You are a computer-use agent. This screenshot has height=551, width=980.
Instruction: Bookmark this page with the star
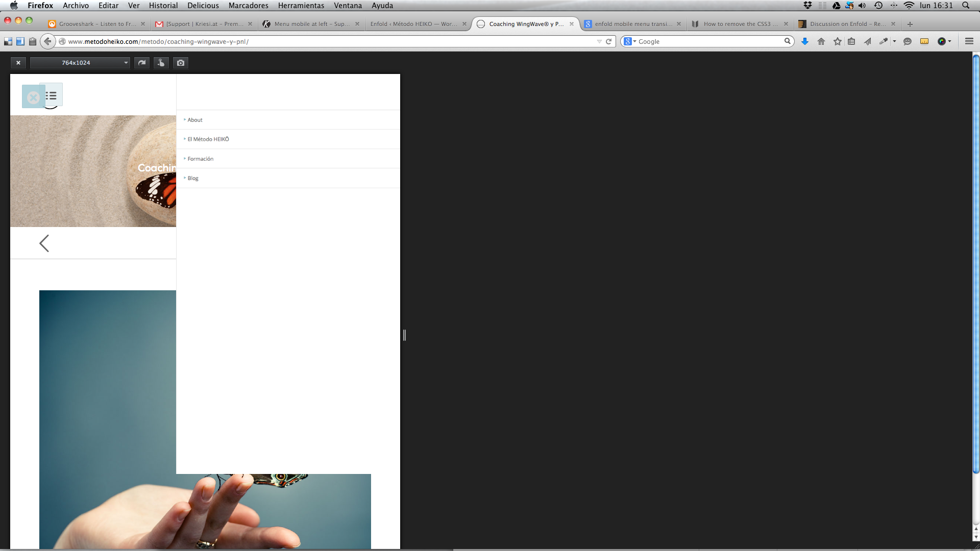coord(838,41)
